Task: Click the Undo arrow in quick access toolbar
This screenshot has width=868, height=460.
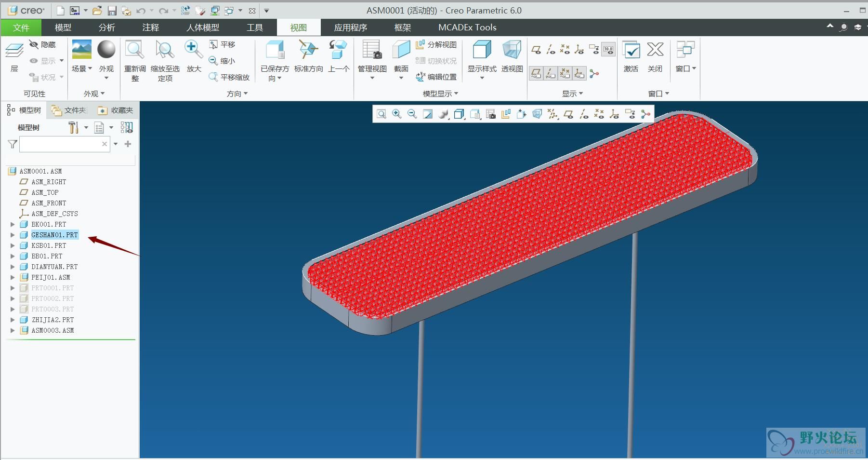Action: click(x=141, y=11)
